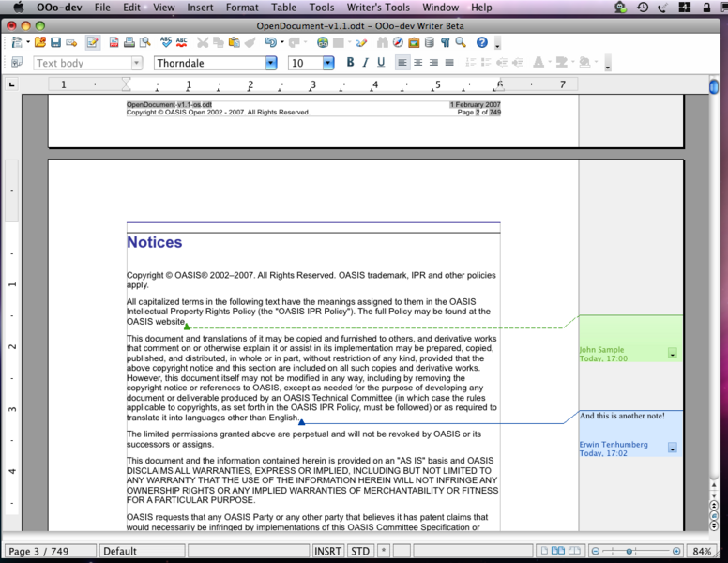Toggle Bold formatting
This screenshot has width=728, height=563.
point(350,63)
